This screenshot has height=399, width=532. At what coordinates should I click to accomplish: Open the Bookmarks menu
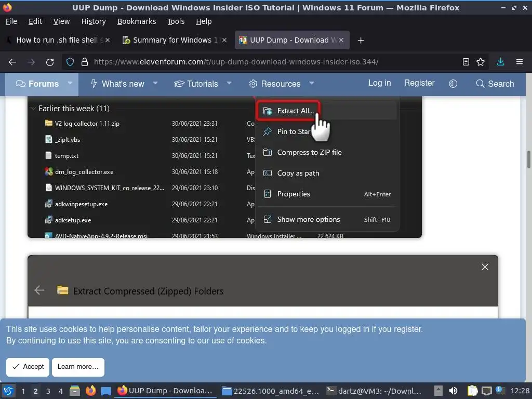137,21
